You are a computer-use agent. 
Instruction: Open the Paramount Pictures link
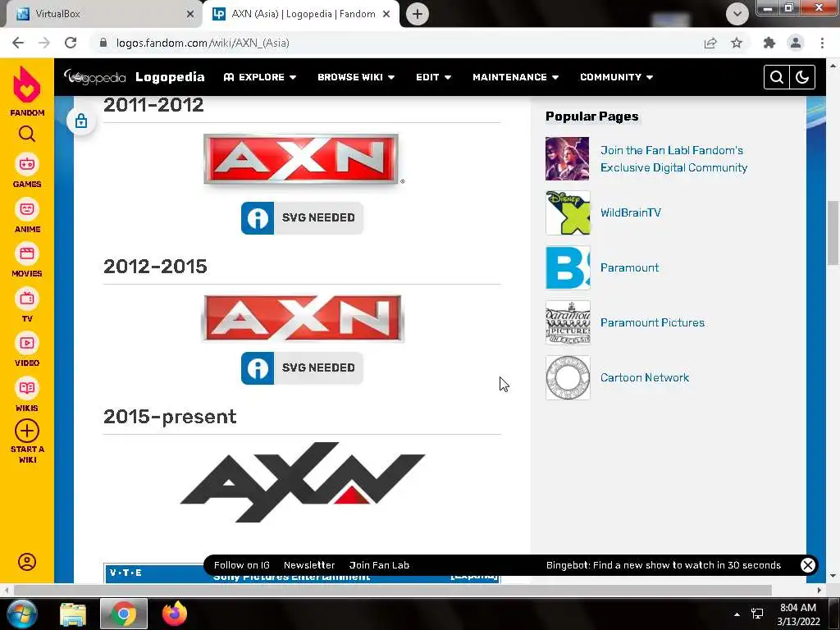tap(652, 322)
